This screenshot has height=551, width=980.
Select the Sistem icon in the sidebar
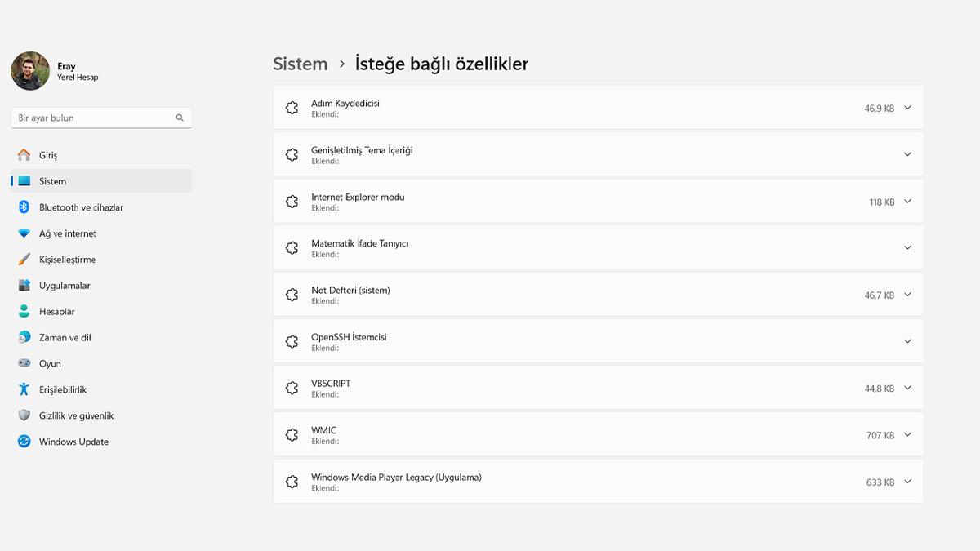click(x=26, y=180)
